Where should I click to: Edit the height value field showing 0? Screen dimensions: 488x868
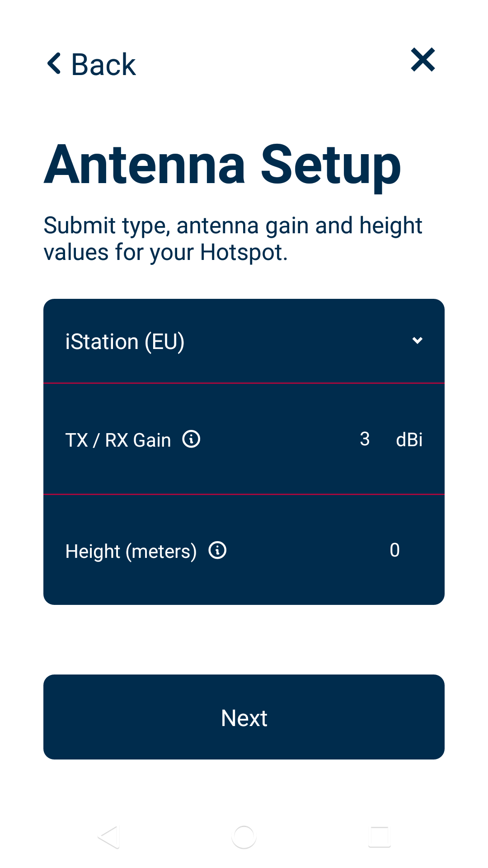pos(394,550)
